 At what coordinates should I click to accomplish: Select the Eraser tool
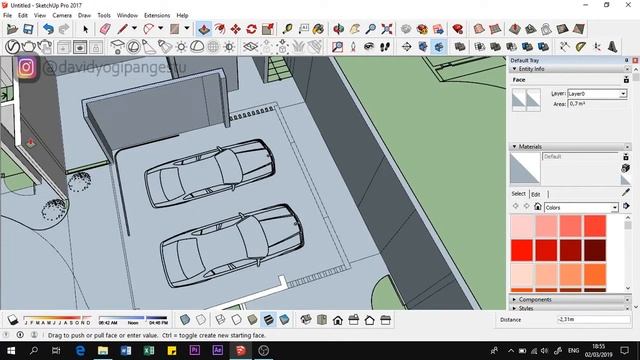(105, 29)
